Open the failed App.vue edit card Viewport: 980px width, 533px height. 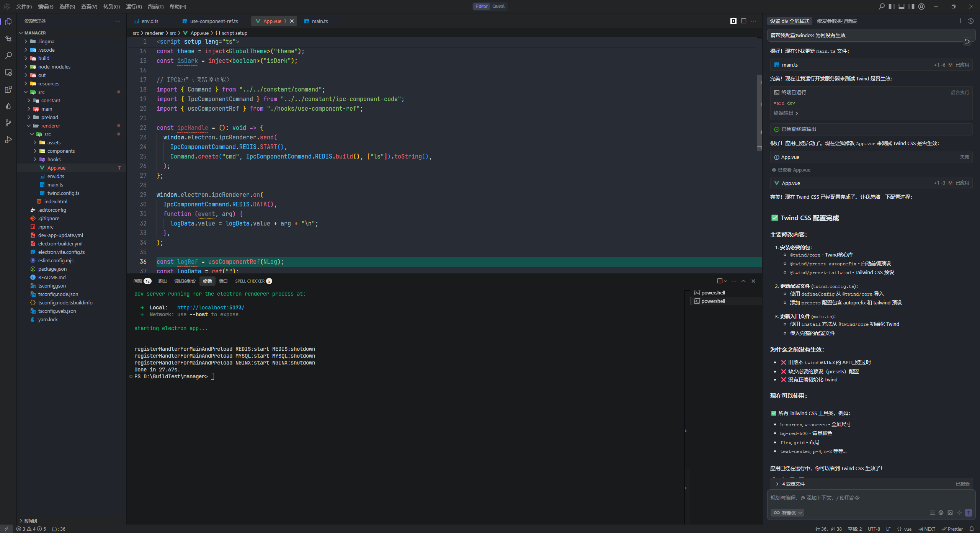(x=871, y=157)
